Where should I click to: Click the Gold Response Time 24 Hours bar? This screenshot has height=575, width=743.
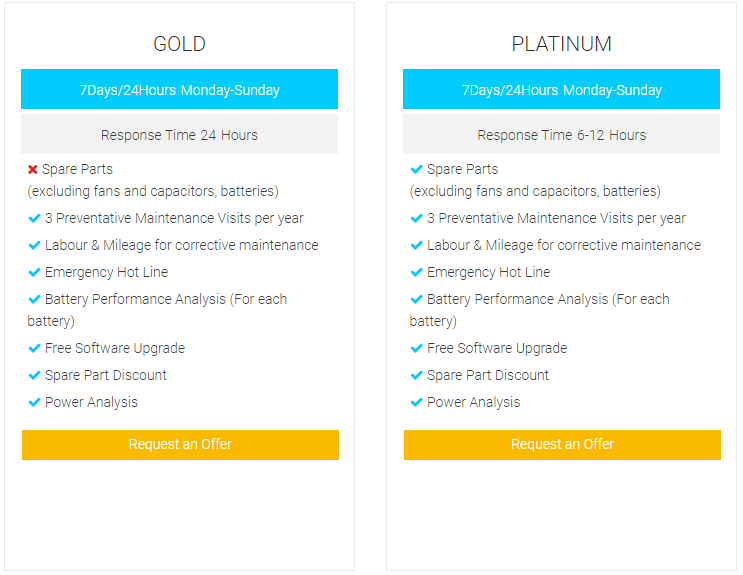click(179, 135)
